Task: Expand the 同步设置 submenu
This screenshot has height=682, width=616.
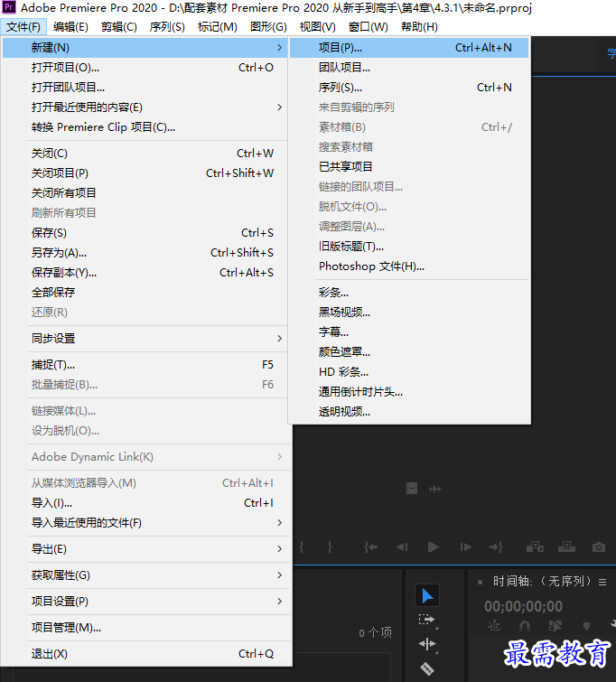Action: pos(145,339)
